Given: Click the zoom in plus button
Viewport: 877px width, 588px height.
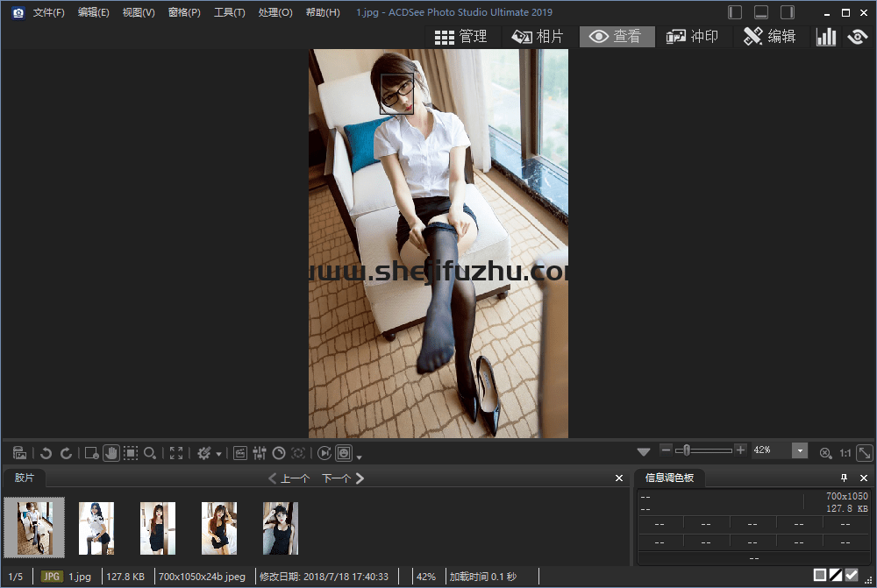Looking at the screenshot, I should (x=740, y=450).
